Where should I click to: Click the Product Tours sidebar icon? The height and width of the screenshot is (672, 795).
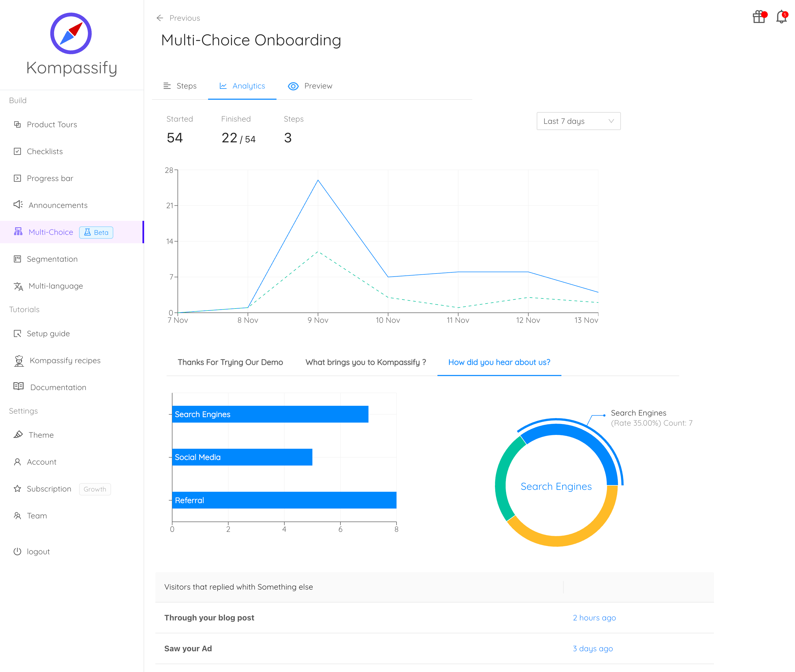point(18,124)
